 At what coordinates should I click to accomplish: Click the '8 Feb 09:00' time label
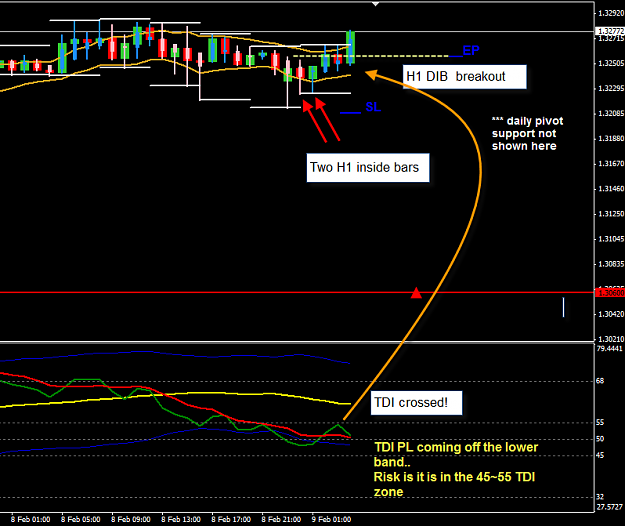point(131,520)
